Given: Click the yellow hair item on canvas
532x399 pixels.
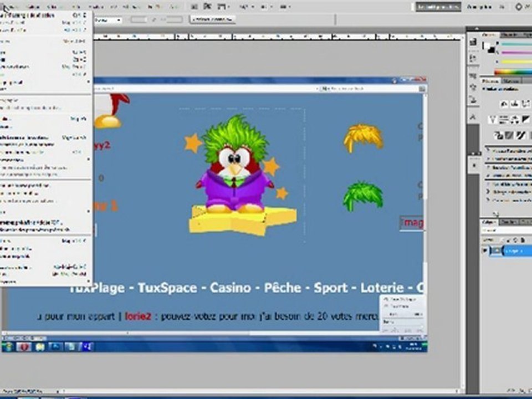Looking at the screenshot, I should click(364, 138).
